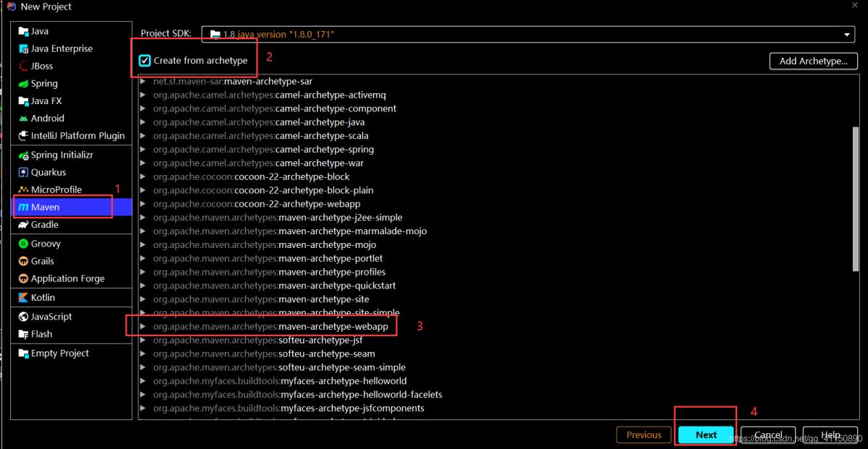Click the JavaScript globe icon

tap(23, 317)
